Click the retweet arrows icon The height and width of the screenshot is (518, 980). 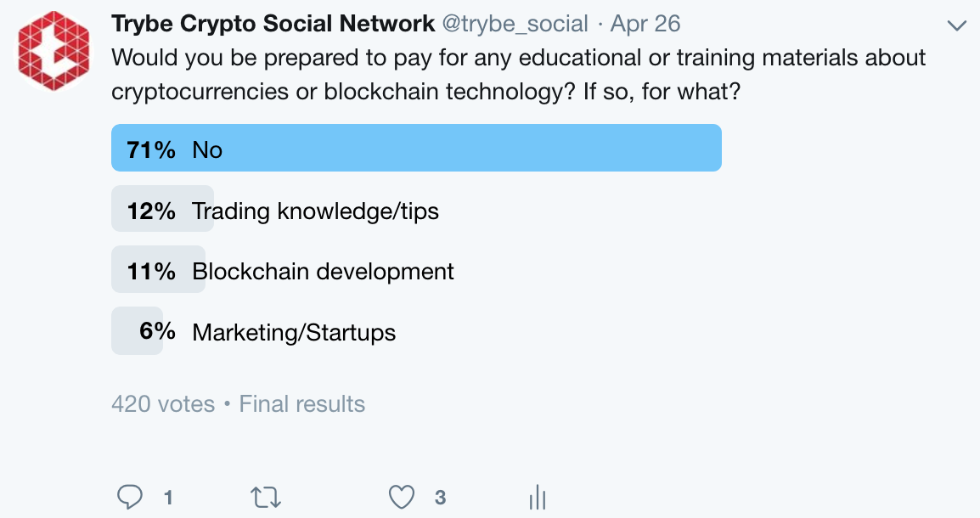coord(267,497)
